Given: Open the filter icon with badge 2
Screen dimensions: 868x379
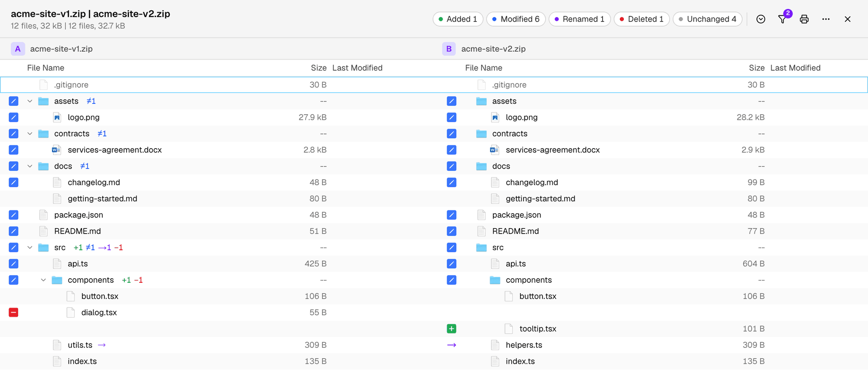Looking at the screenshot, I should click(x=783, y=19).
